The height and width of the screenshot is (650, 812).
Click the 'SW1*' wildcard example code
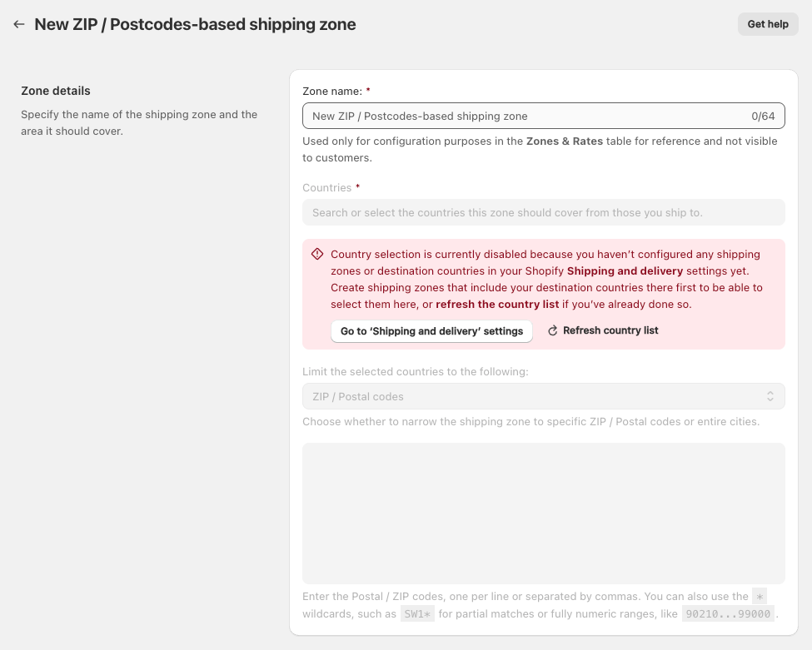[417, 615]
